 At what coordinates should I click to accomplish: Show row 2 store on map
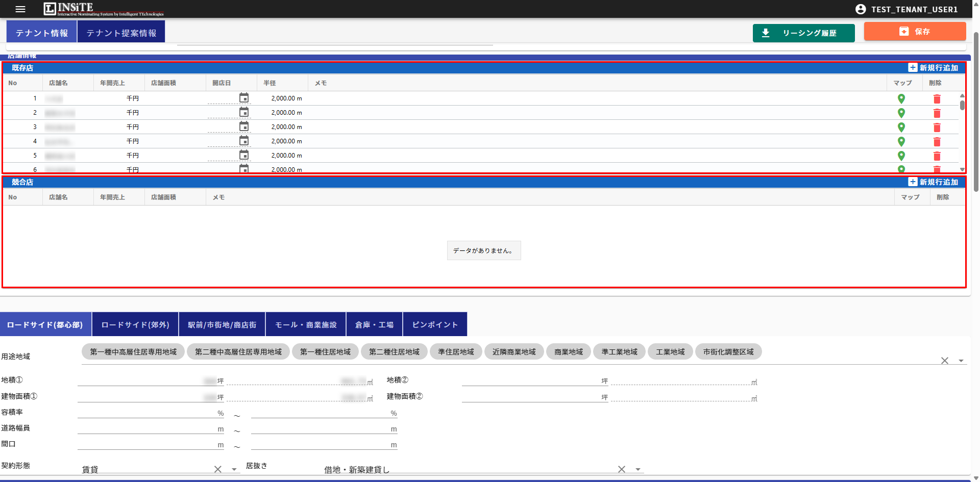(901, 113)
